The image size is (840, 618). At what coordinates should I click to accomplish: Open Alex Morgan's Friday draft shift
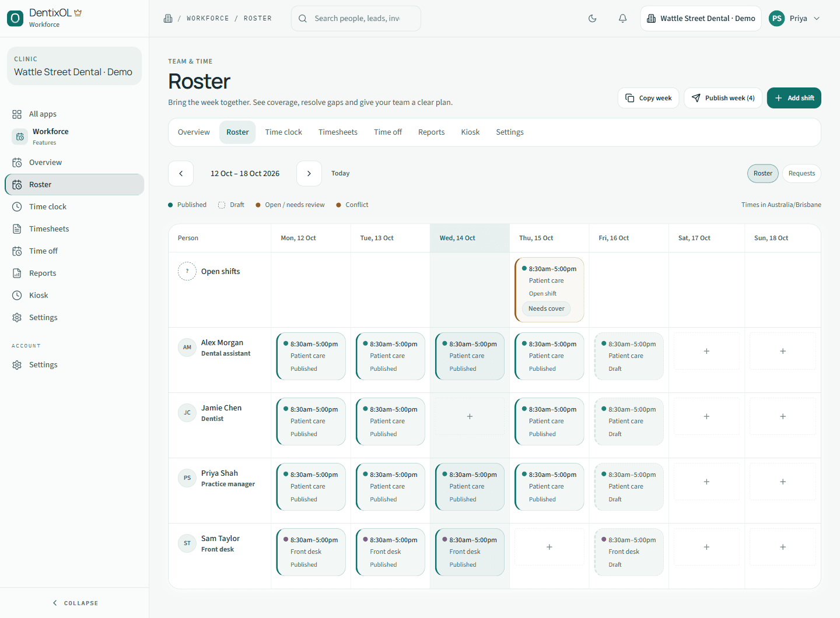coord(629,356)
